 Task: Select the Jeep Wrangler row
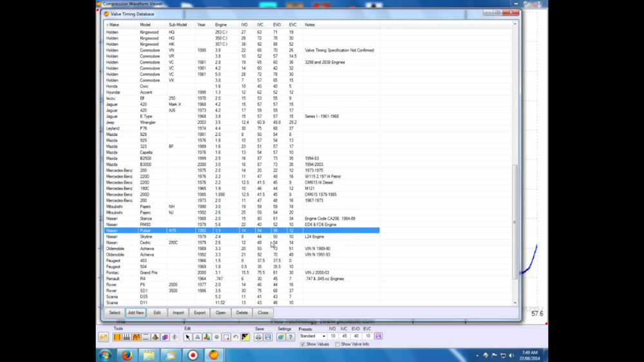[242, 122]
